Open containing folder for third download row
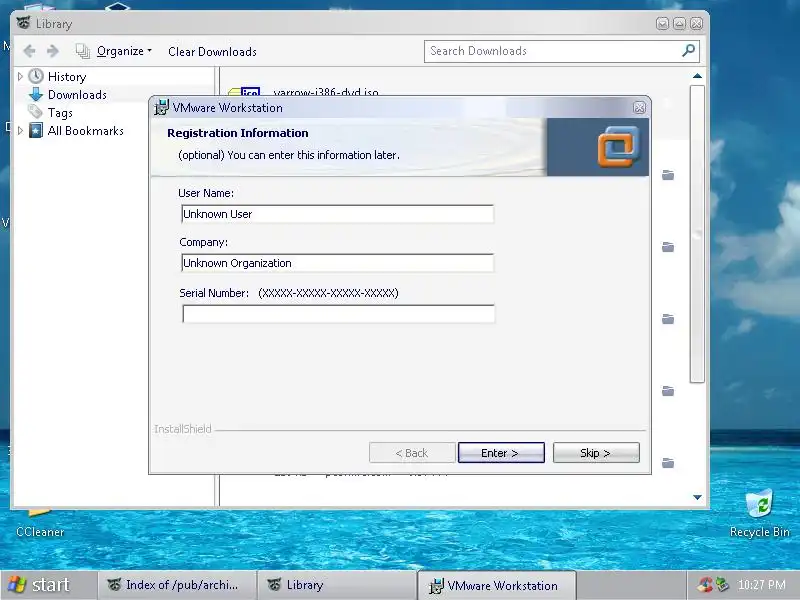800x600 pixels. pos(668,319)
